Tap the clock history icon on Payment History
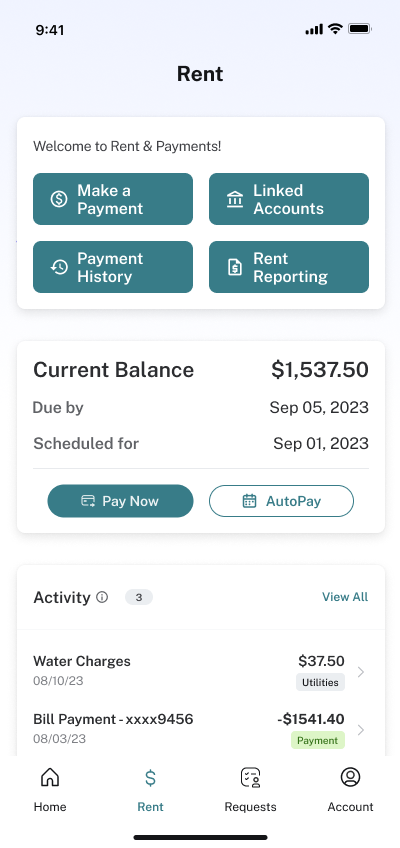The width and height of the screenshot is (400, 848). pos(59,267)
